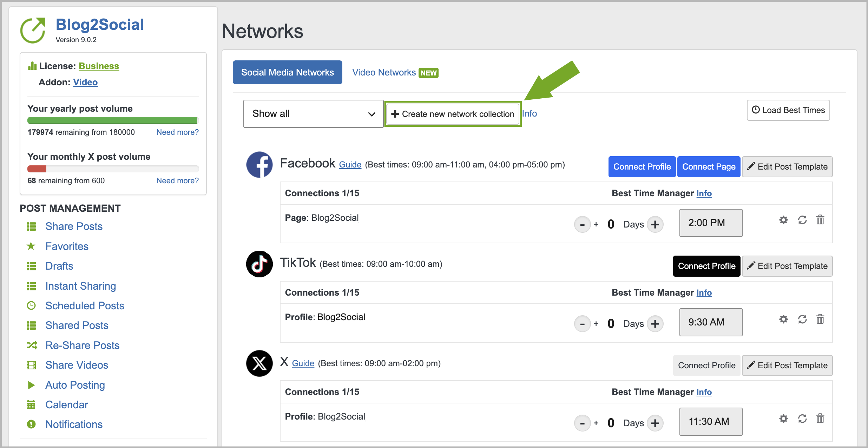Refresh the Facebook Blog2Social page connection

(802, 220)
